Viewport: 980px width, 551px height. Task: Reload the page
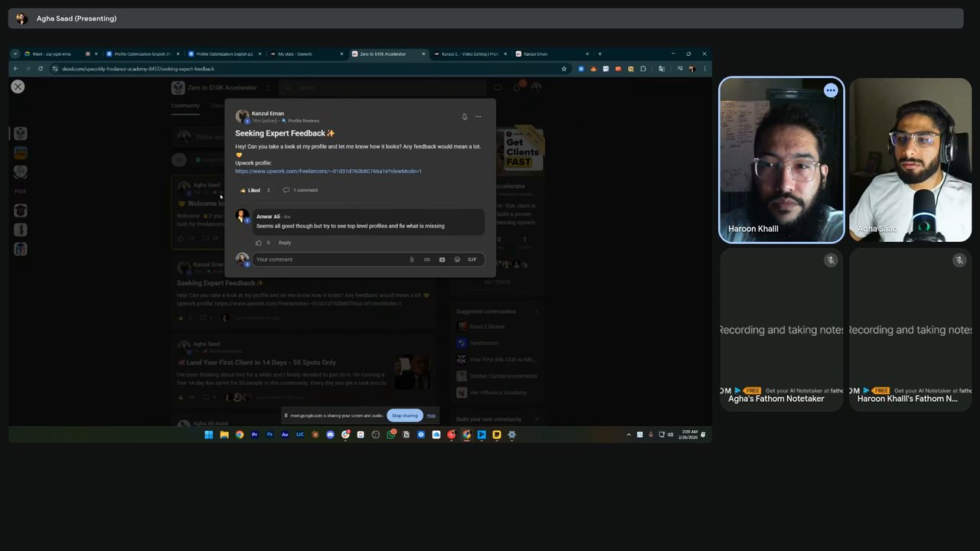click(41, 69)
